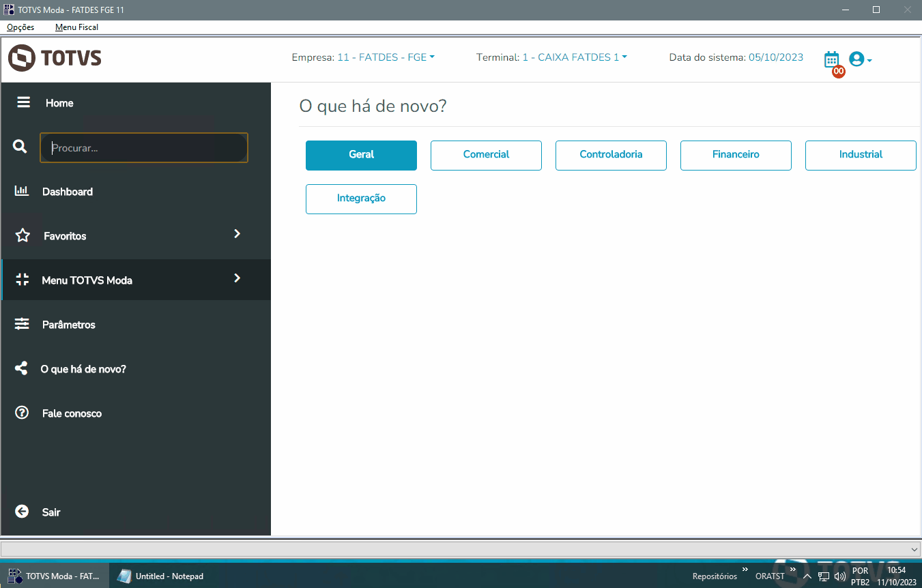Switch to the Integração tab
The image size is (922, 588).
[x=361, y=199]
